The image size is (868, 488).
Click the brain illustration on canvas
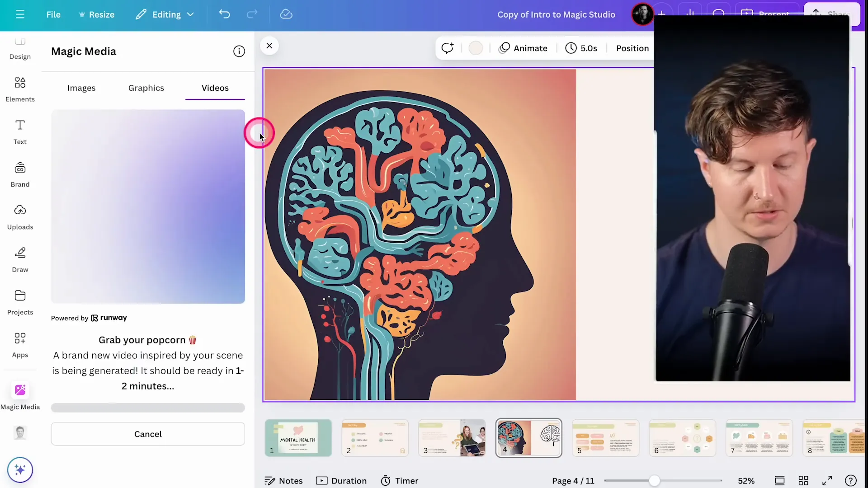(x=420, y=235)
